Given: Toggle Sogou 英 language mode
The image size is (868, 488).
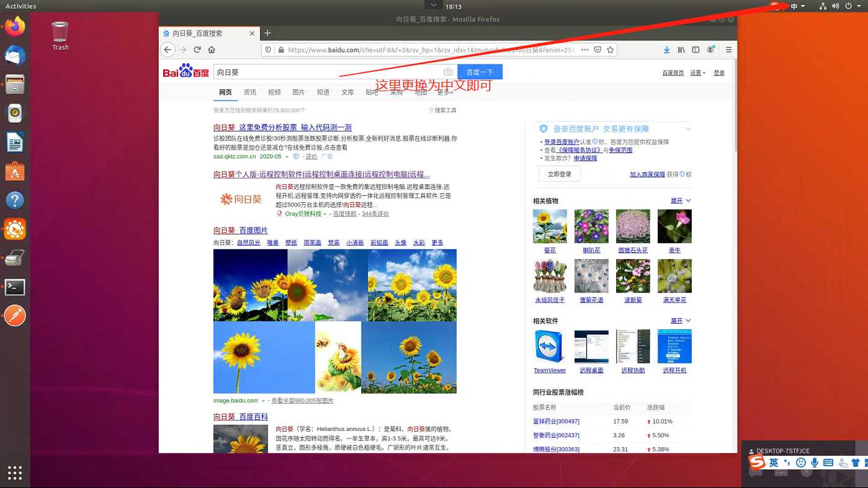Looking at the screenshot, I should 774,463.
